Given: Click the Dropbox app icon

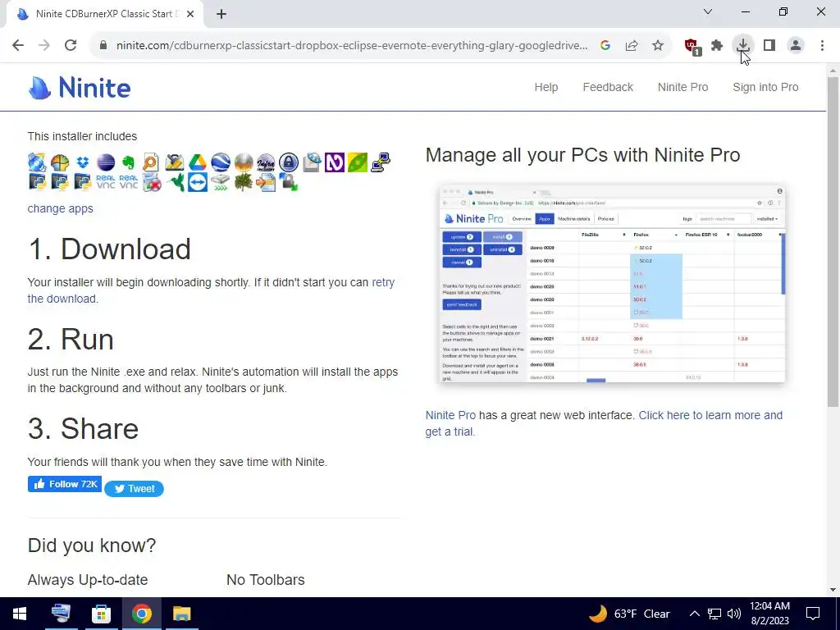Looking at the screenshot, I should [x=83, y=162].
